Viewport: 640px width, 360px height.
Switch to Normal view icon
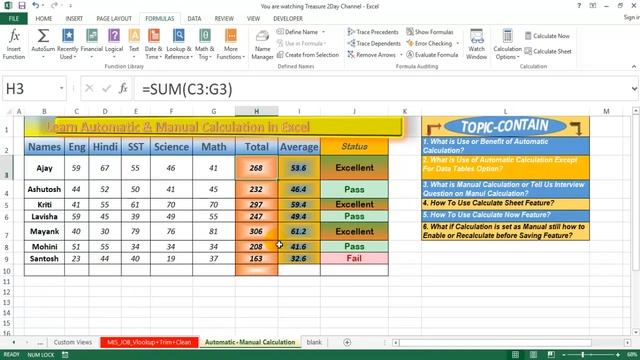[x=516, y=355]
